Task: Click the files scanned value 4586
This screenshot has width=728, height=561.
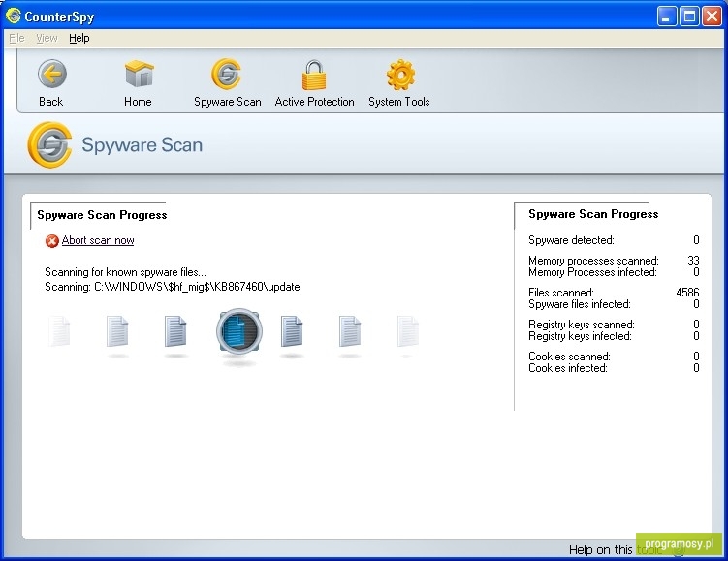Action: tap(687, 293)
